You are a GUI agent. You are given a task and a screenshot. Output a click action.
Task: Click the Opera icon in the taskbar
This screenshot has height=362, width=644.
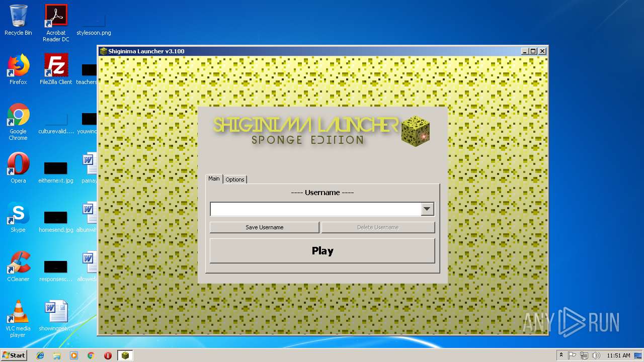108,355
